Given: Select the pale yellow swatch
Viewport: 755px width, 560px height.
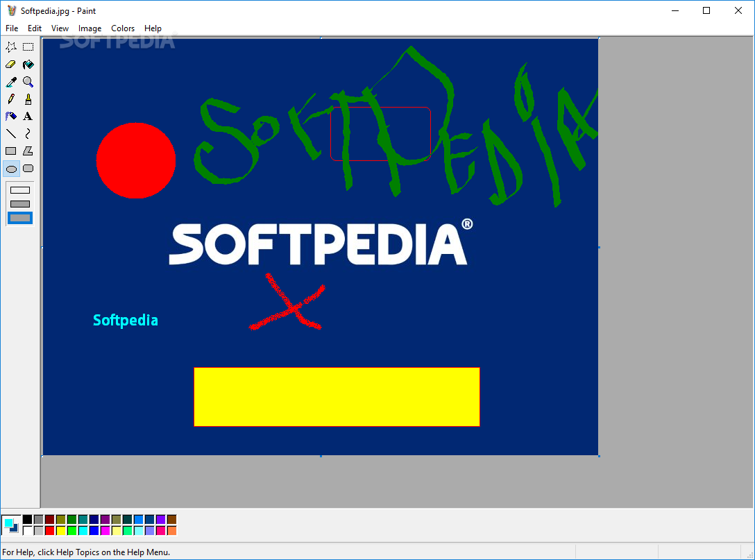Looking at the screenshot, I should point(116,530).
